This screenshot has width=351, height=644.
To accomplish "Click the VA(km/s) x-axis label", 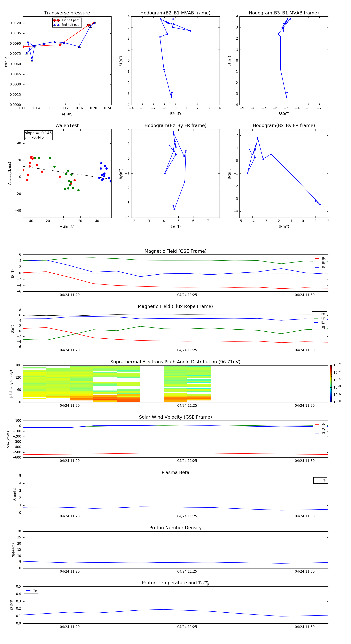I will (x=67, y=227).
